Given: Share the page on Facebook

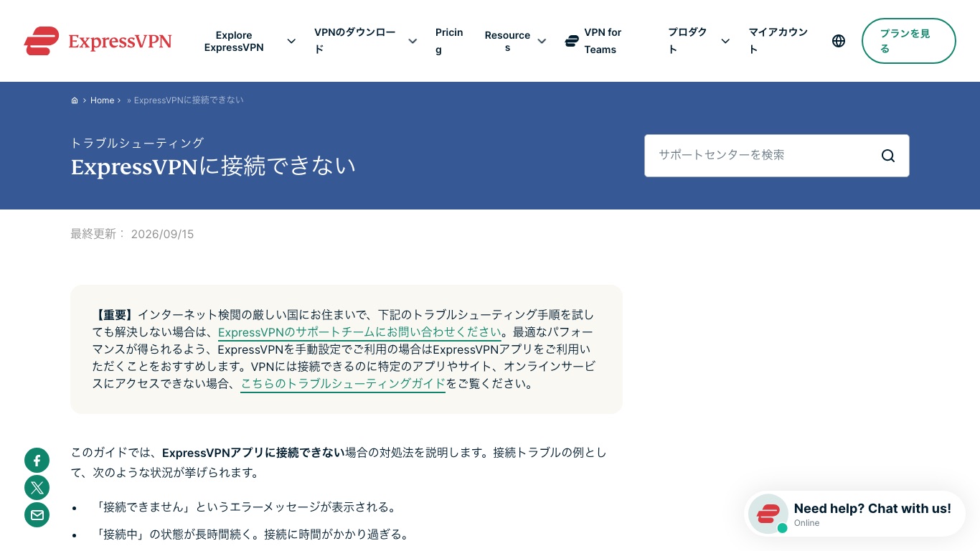Looking at the screenshot, I should (37, 461).
